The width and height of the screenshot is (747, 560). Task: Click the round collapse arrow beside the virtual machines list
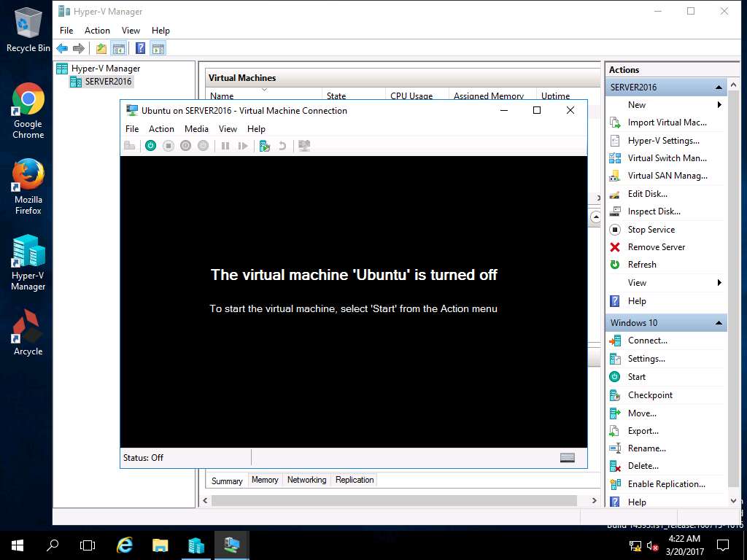coord(595,217)
